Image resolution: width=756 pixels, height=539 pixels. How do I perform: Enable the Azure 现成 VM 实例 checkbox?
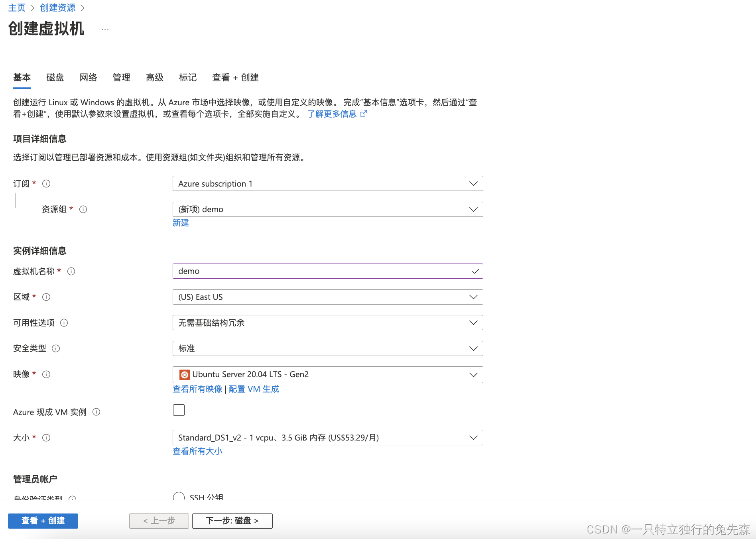point(179,410)
